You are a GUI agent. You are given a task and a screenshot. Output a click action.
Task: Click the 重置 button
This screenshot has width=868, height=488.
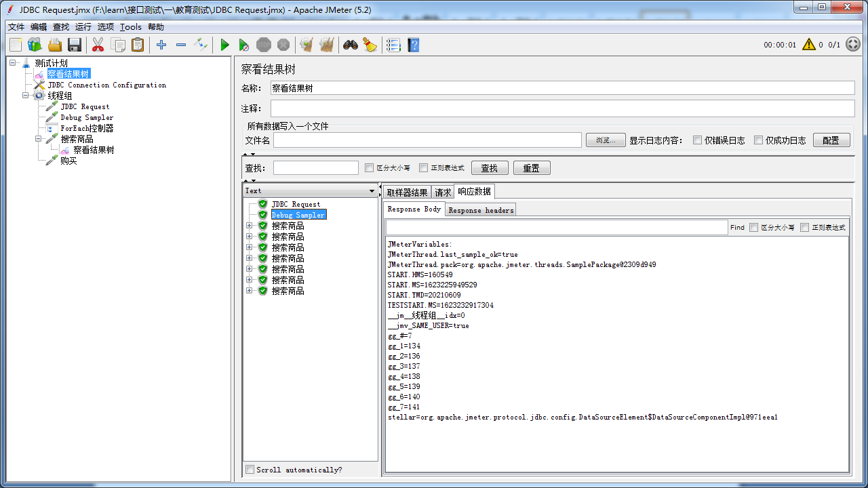532,168
